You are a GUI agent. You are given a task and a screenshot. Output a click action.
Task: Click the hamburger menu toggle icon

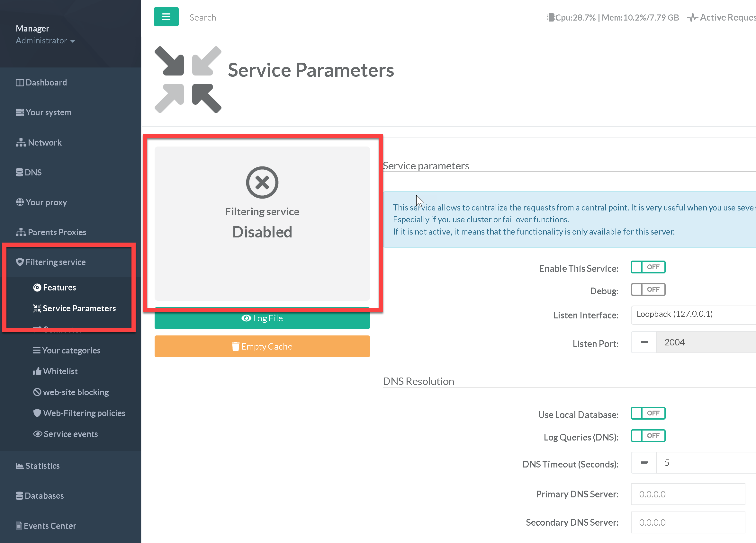tap(166, 17)
